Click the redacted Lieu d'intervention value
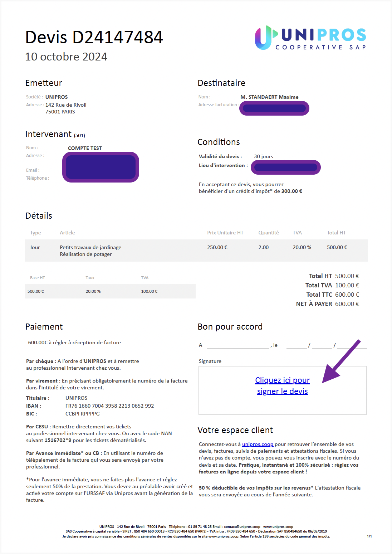 pos(286,167)
